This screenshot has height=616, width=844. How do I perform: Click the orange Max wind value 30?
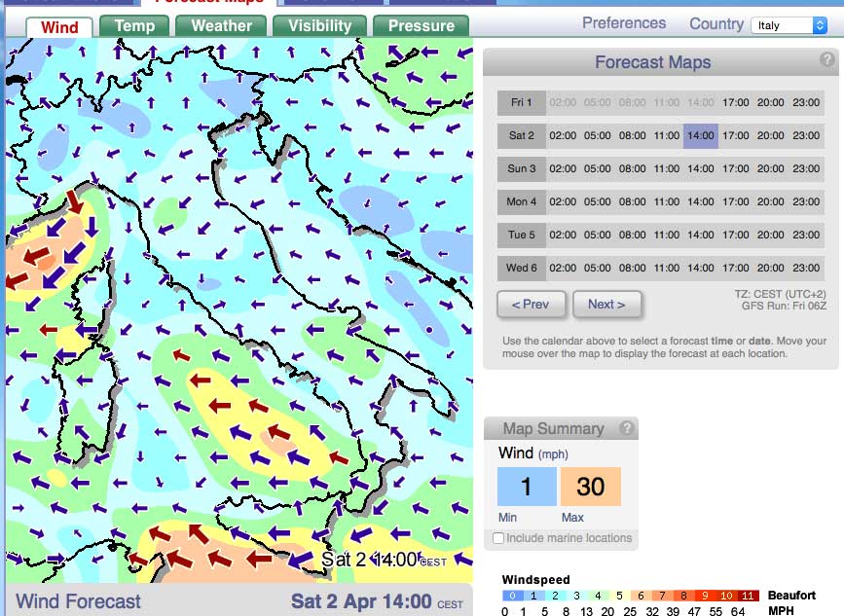click(x=590, y=486)
